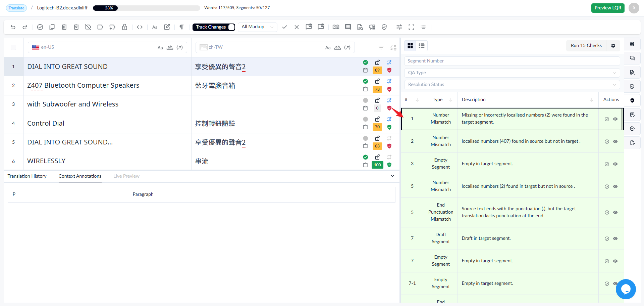Viewport: 644px width, 306px height.
Task: Click the Translate breadcrumb tag
Action: coord(16,8)
